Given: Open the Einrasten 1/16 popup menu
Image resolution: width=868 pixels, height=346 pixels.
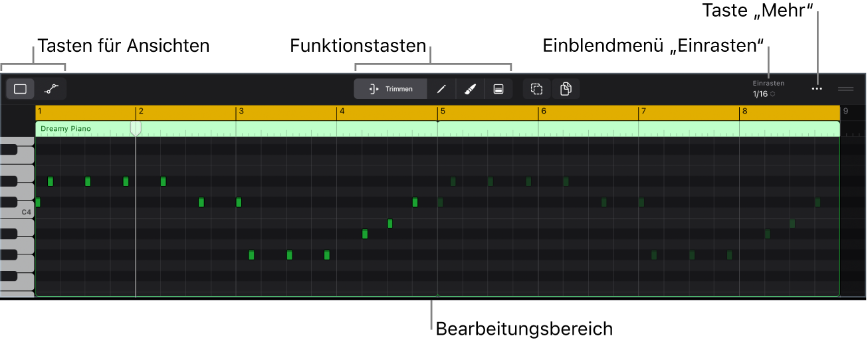Looking at the screenshot, I should coord(768,90).
